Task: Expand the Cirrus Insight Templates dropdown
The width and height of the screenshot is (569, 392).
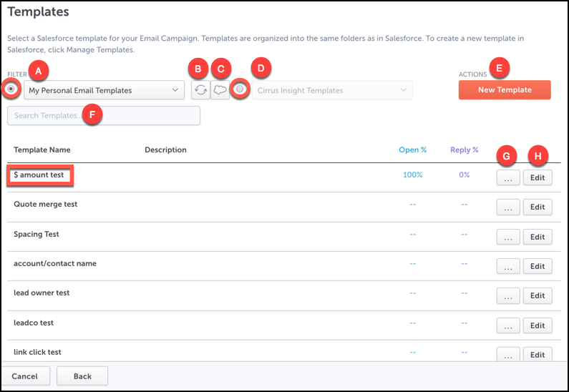Action: pyautogui.click(x=332, y=90)
